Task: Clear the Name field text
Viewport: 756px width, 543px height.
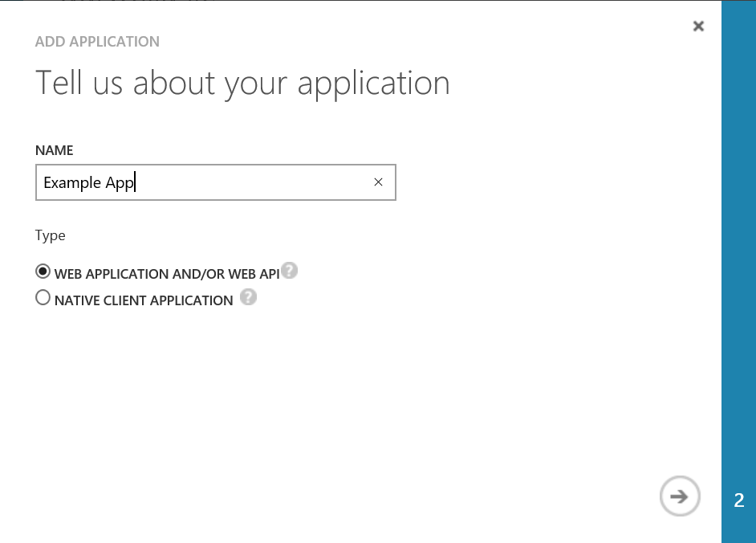Action: 379,182
